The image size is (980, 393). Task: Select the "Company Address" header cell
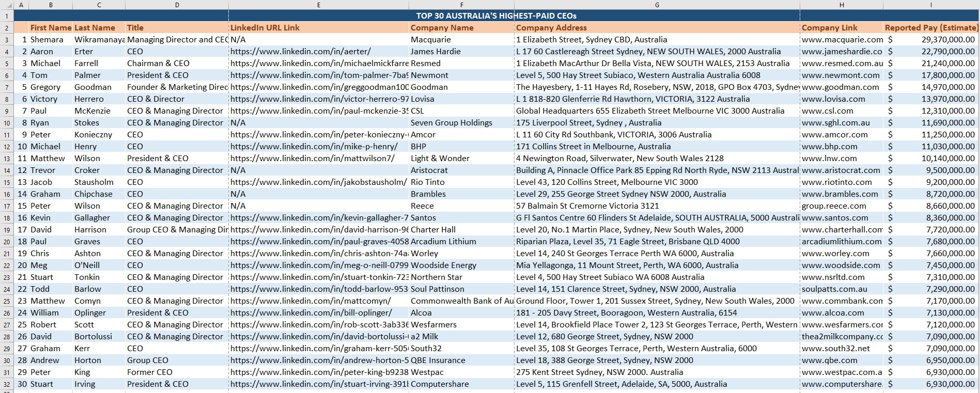click(x=657, y=28)
